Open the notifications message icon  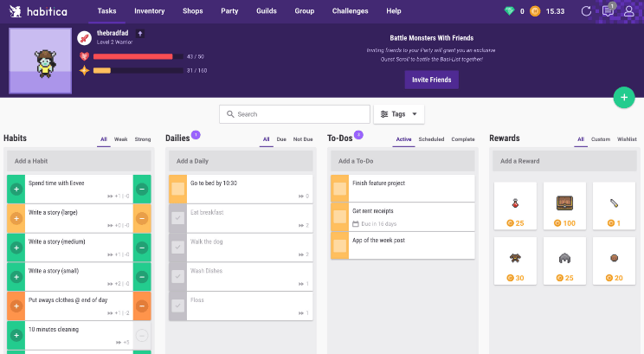[608, 11]
